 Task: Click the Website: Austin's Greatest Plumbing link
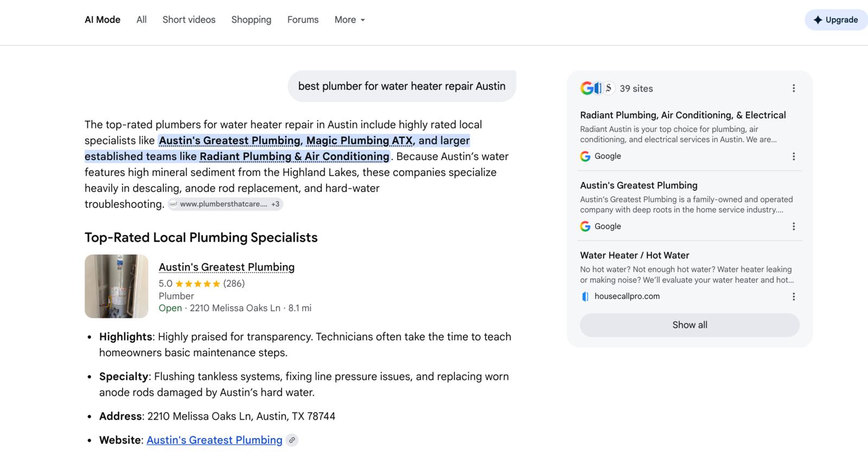click(214, 440)
